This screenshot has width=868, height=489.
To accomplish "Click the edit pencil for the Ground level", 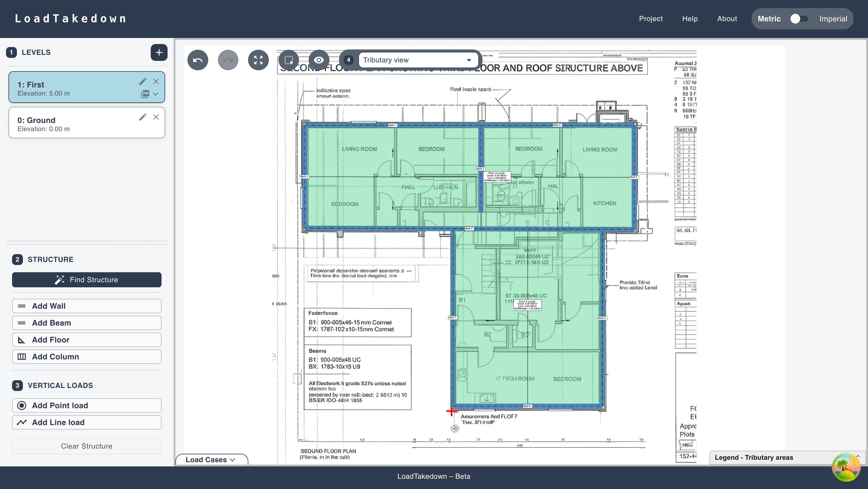I will tap(143, 117).
